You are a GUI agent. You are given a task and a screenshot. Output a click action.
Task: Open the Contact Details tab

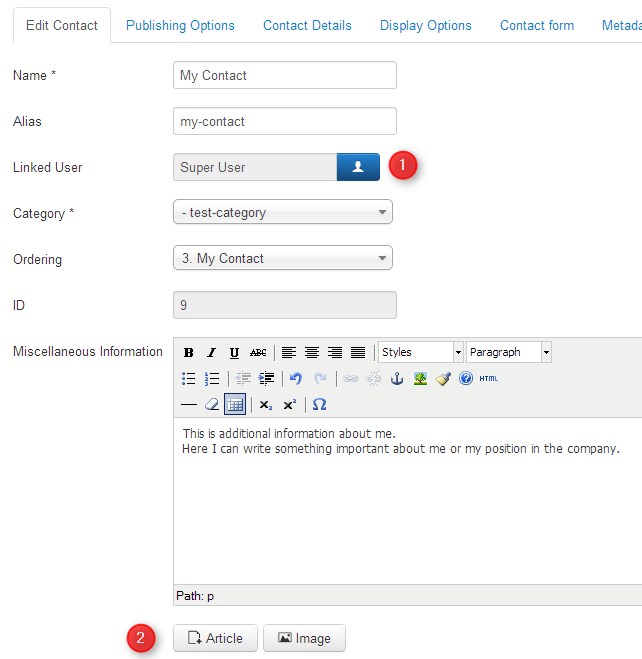[x=307, y=25]
